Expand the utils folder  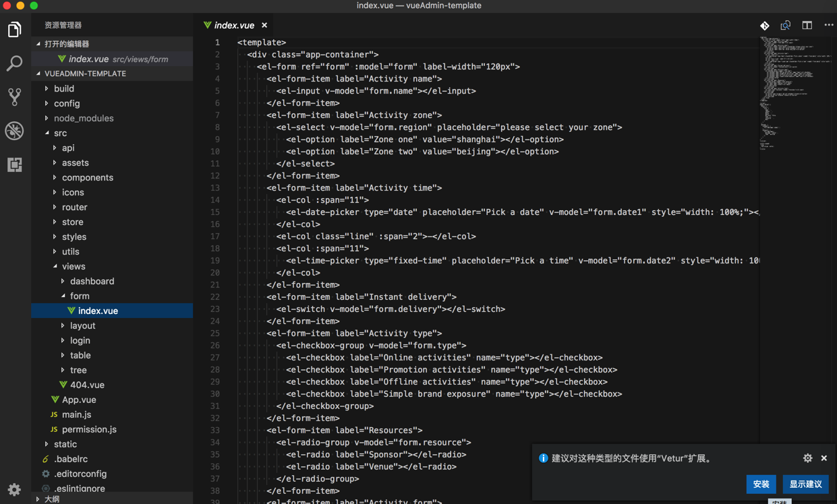coord(55,251)
